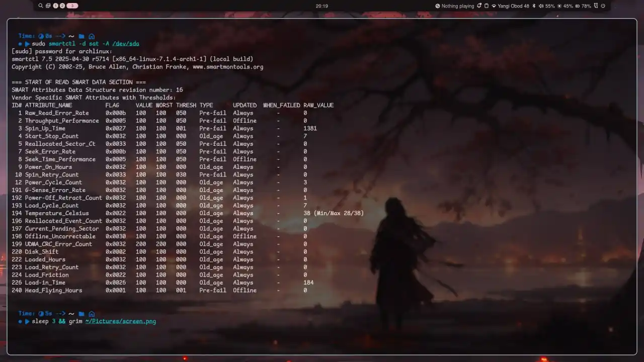Click the Temperature_Celsius attribute name
This screenshot has height=362, width=644.
57,213
